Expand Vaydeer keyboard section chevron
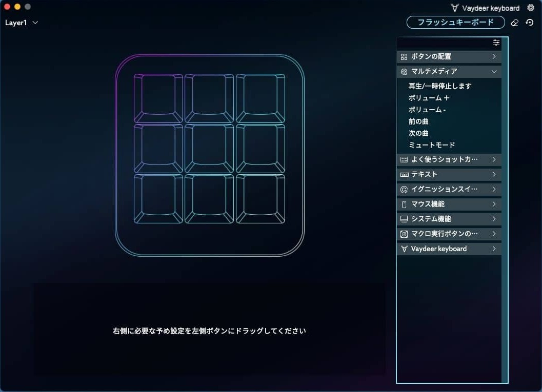542x392 pixels. [x=494, y=249]
